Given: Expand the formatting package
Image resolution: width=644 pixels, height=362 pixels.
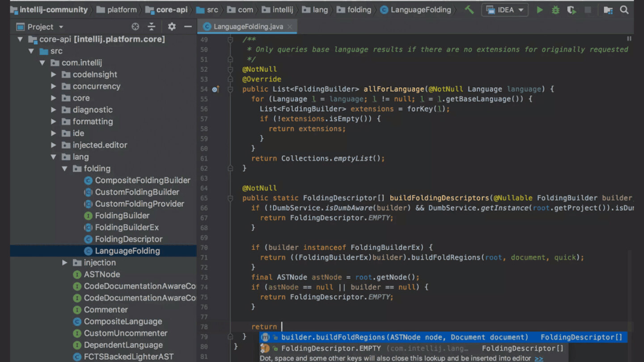Looking at the screenshot, I should [54, 122].
